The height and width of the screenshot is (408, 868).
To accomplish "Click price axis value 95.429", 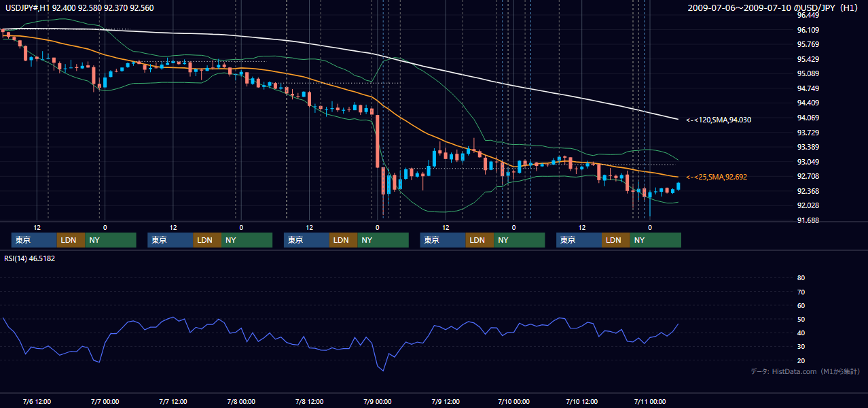I will (808, 59).
